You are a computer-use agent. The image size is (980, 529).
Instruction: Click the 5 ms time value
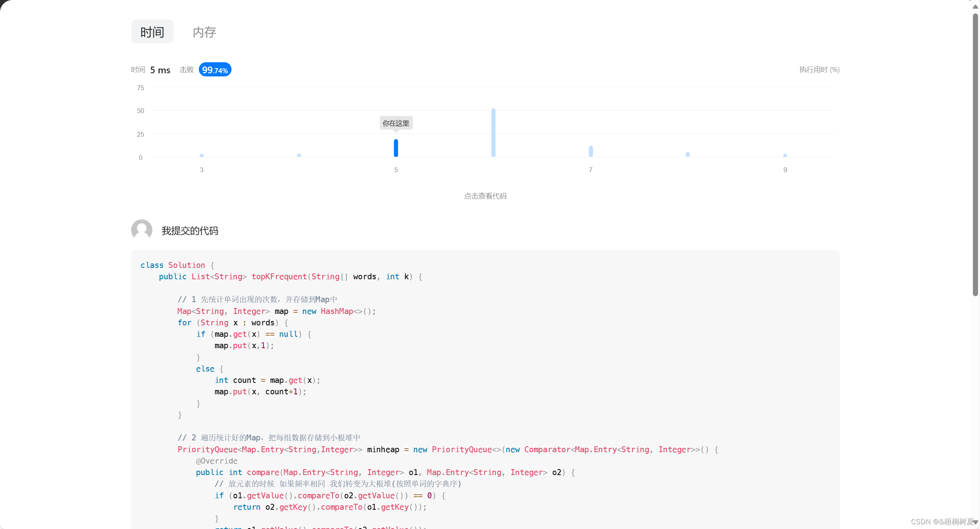point(160,70)
